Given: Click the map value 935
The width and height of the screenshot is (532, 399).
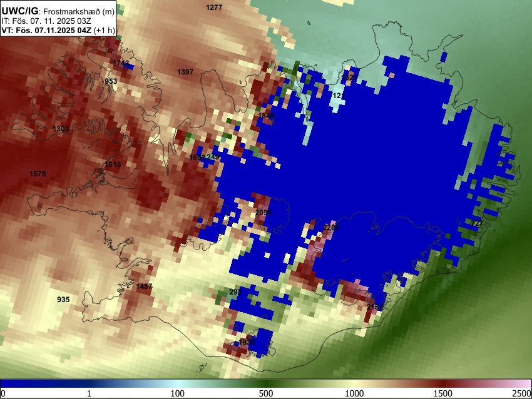Looking at the screenshot, I should click(63, 300).
